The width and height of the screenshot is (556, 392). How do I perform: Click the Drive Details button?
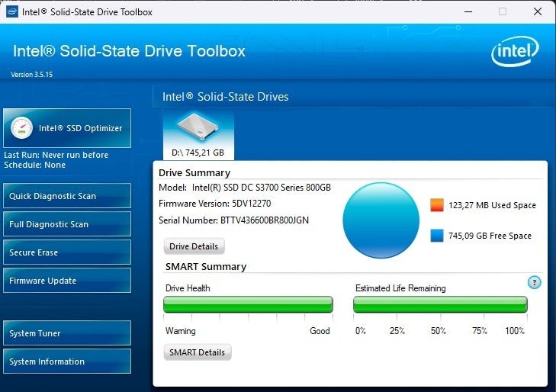click(194, 246)
